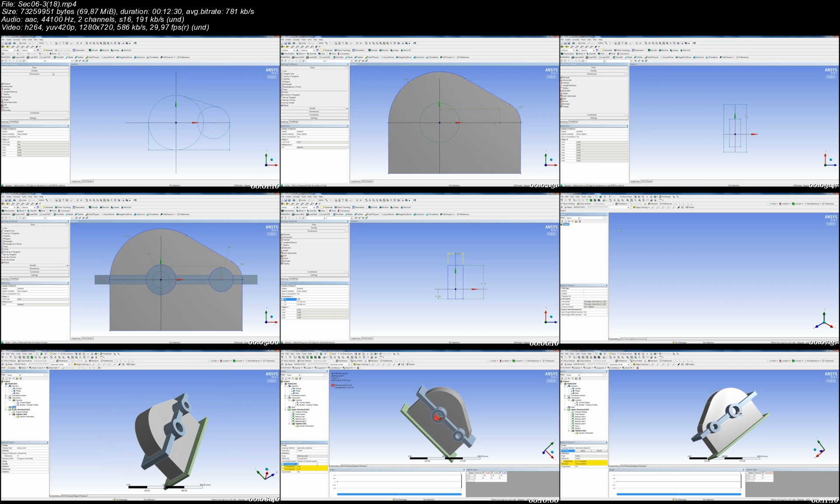Expand Modify toolbox section in 00:01:16 frame

[35, 71]
